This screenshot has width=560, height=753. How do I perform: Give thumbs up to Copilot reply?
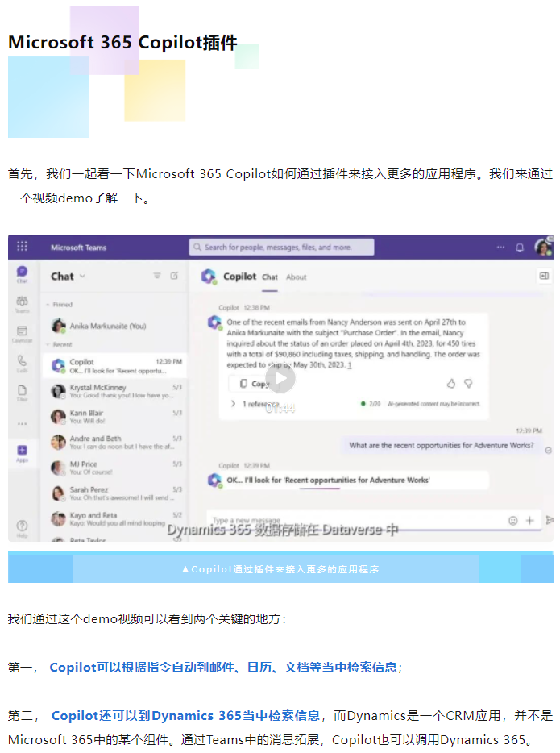point(451,383)
